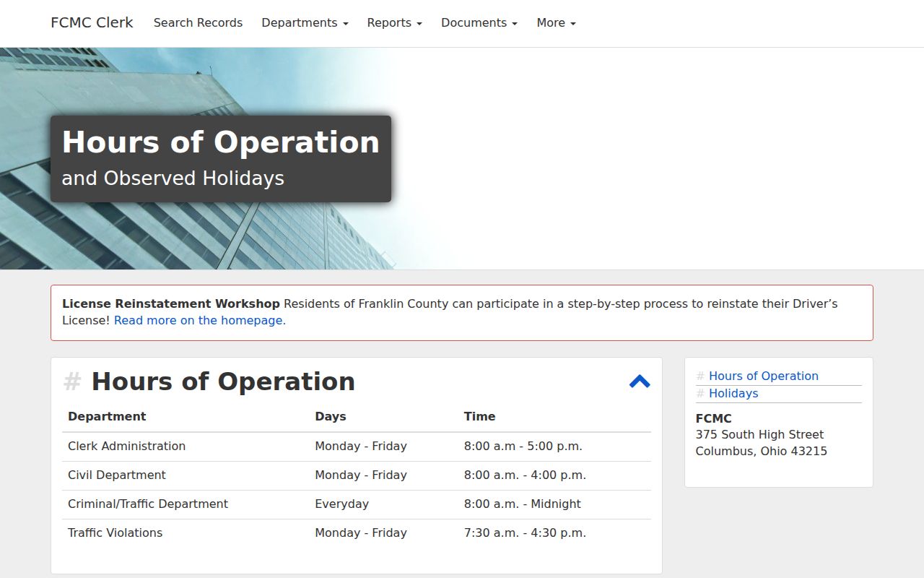924x578 pixels.
Task: Jump to Hours of Operation sidebar link
Action: pos(764,376)
